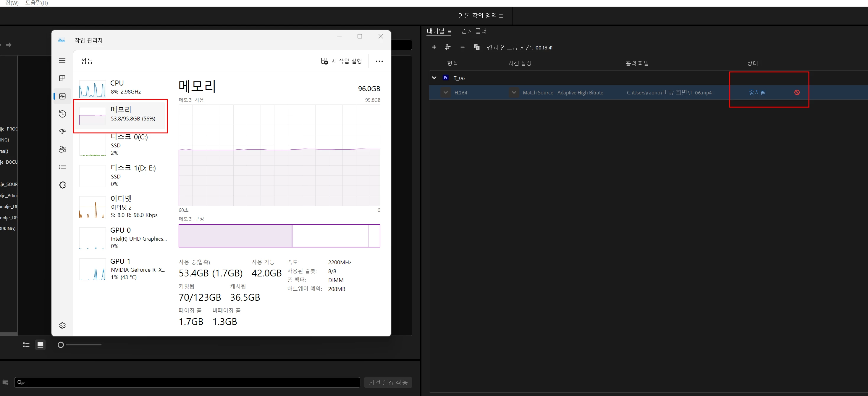
Task: Open Match Source preset dropdown
Action: click(x=513, y=92)
